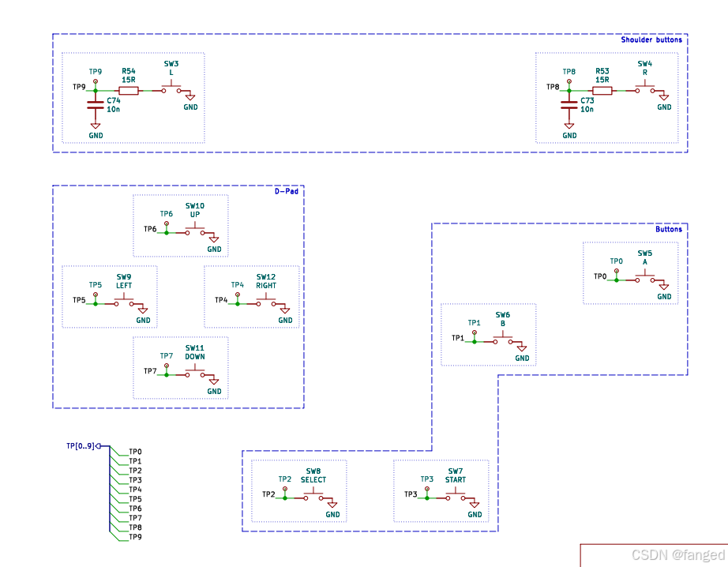
Task: Click the TP1 test point circle
Action: (475, 333)
